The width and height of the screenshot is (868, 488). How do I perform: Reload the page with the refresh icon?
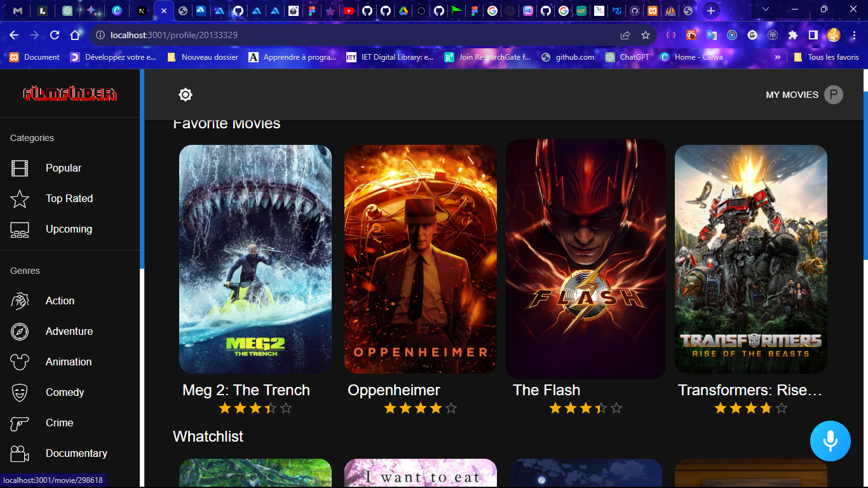point(55,36)
